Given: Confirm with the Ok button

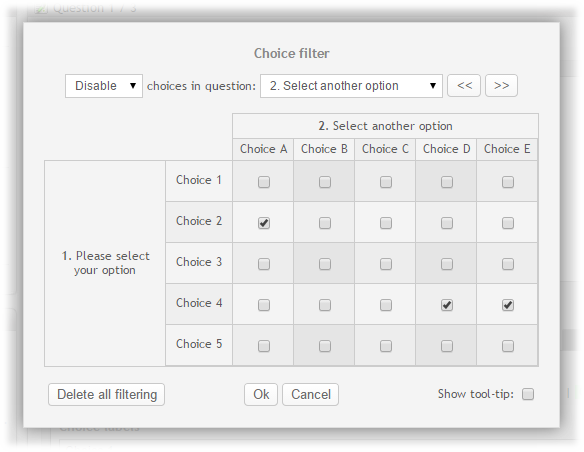Looking at the screenshot, I should click(261, 394).
